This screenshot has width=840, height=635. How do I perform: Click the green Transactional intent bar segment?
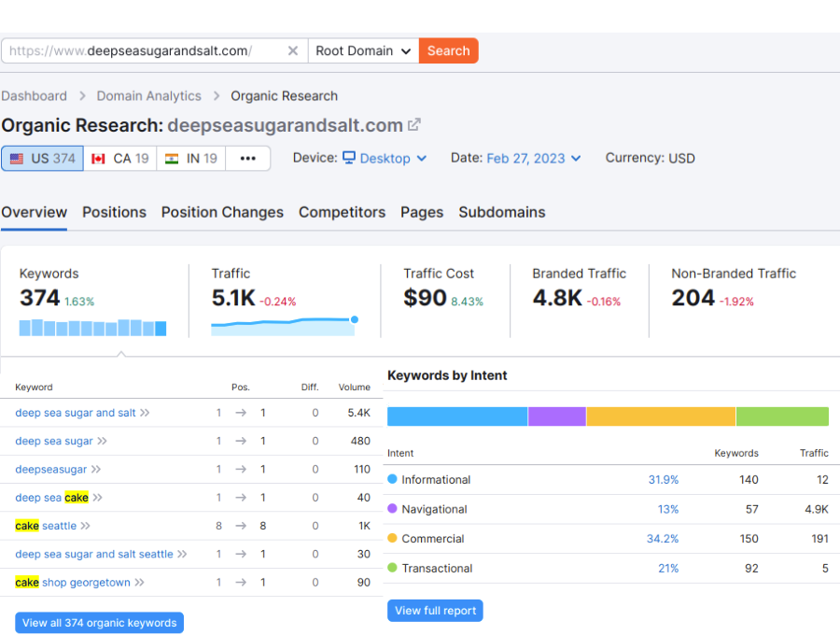(783, 416)
